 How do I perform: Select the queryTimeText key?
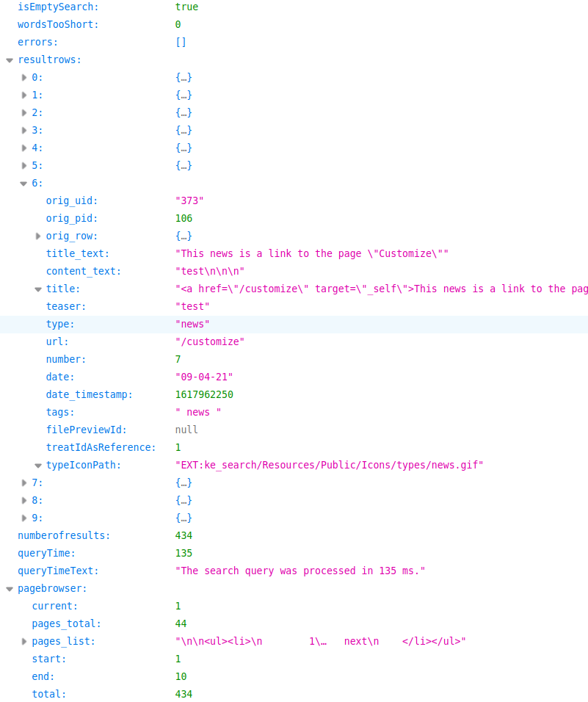58,571
